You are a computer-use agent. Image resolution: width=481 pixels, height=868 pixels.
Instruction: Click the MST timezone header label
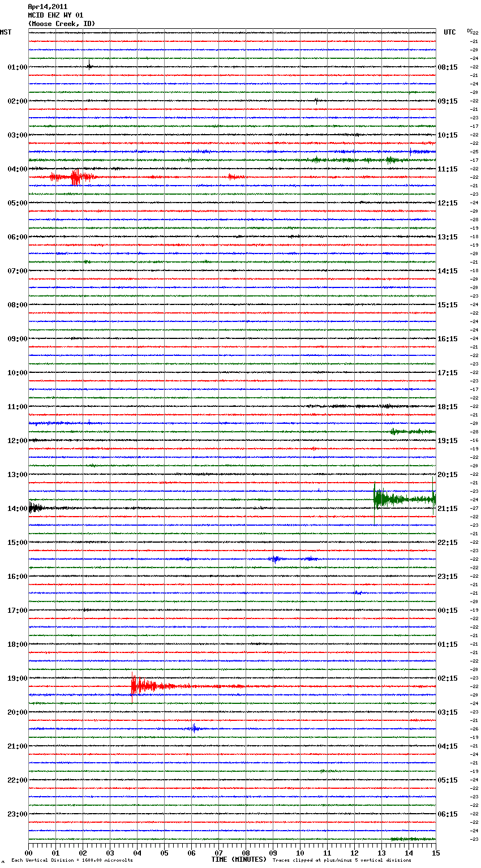point(6,32)
